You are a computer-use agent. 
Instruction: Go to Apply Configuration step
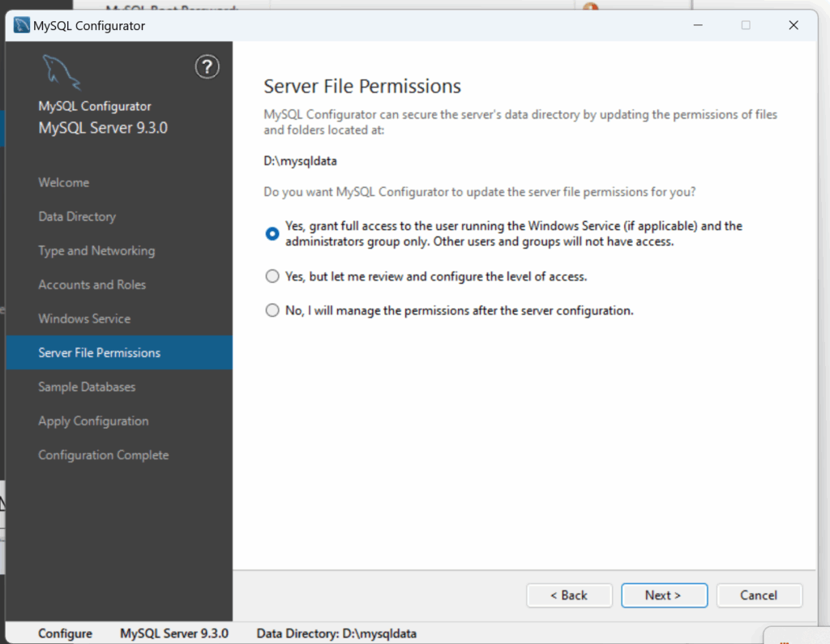[93, 420]
